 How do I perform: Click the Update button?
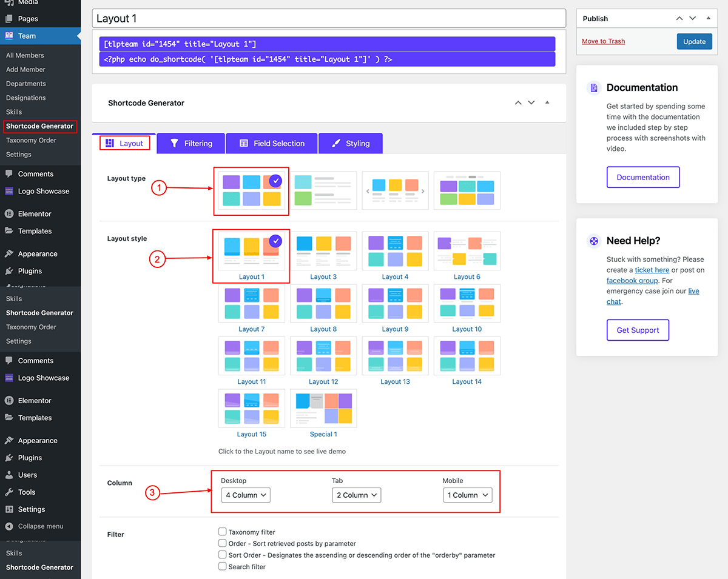tap(695, 42)
